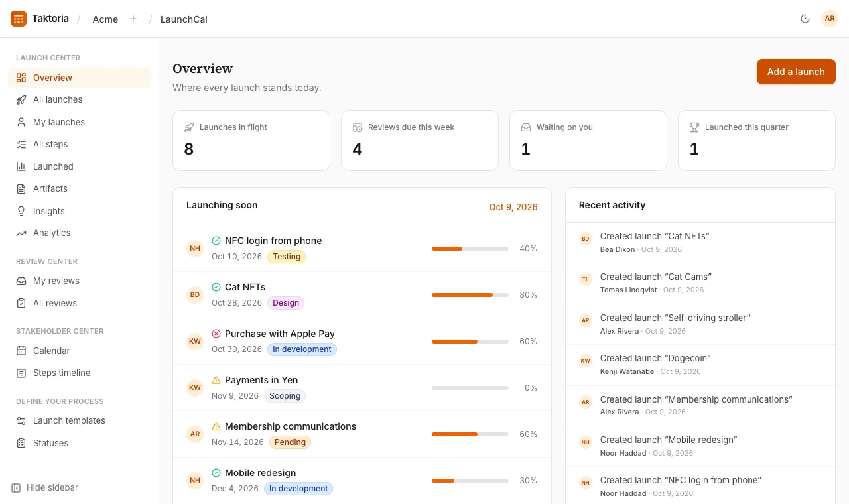Click the rocket icon for All launches
The image size is (849, 504).
click(21, 99)
